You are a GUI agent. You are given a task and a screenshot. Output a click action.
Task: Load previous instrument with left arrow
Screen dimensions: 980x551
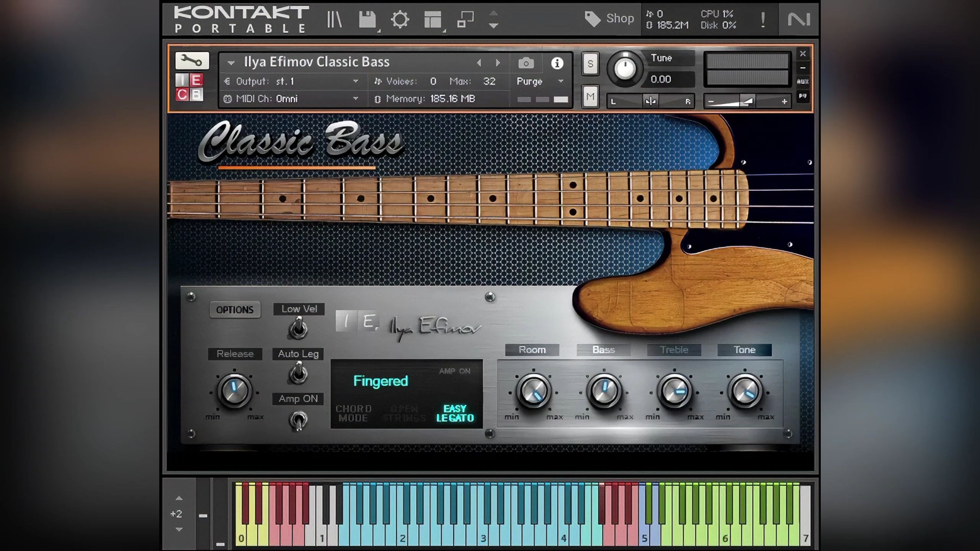click(479, 63)
